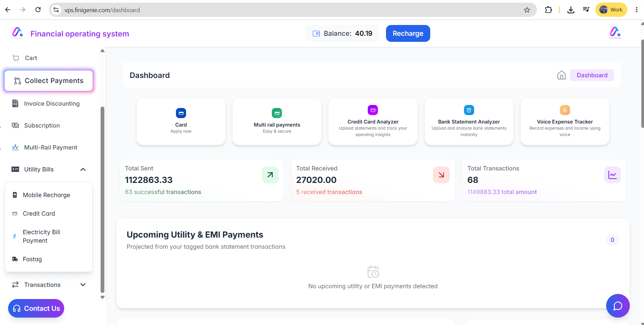
Task: Click the page vertical scrollbar thumb
Action: (x=642, y=84)
